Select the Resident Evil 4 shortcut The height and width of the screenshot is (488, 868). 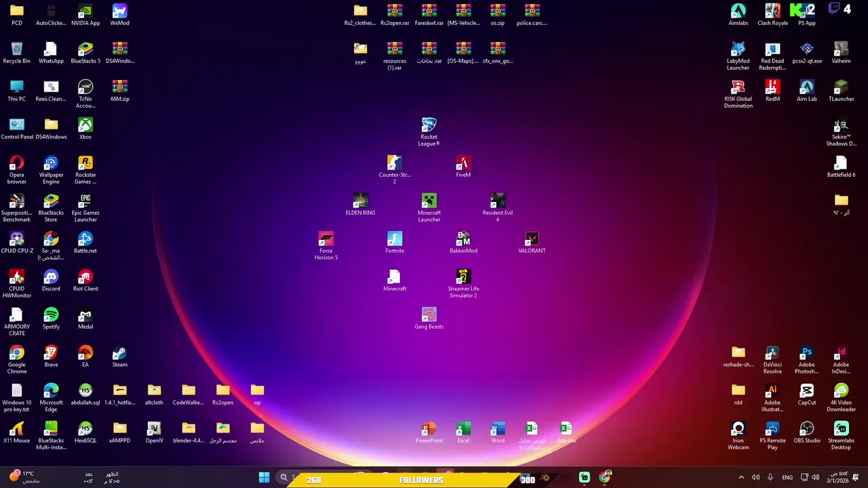(498, 207)
